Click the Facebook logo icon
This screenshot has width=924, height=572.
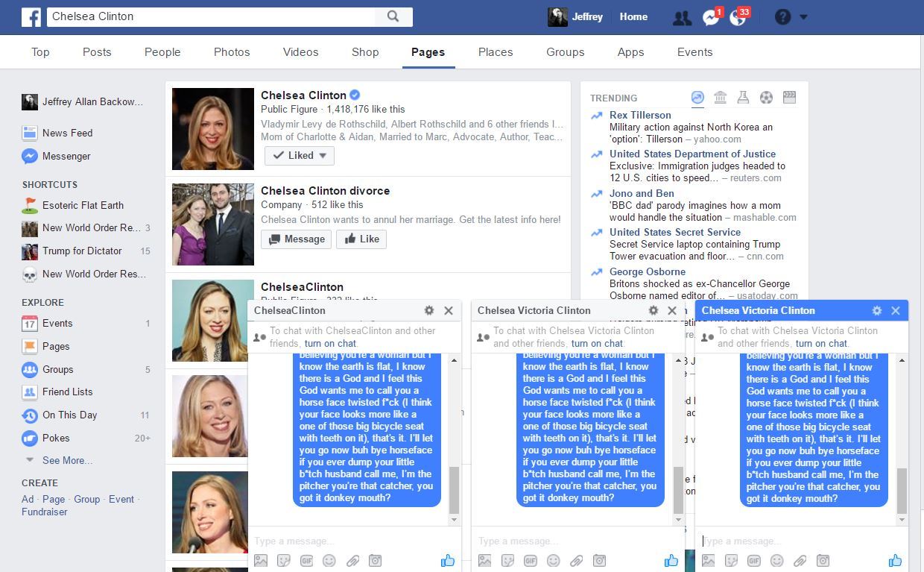[31, 16]
